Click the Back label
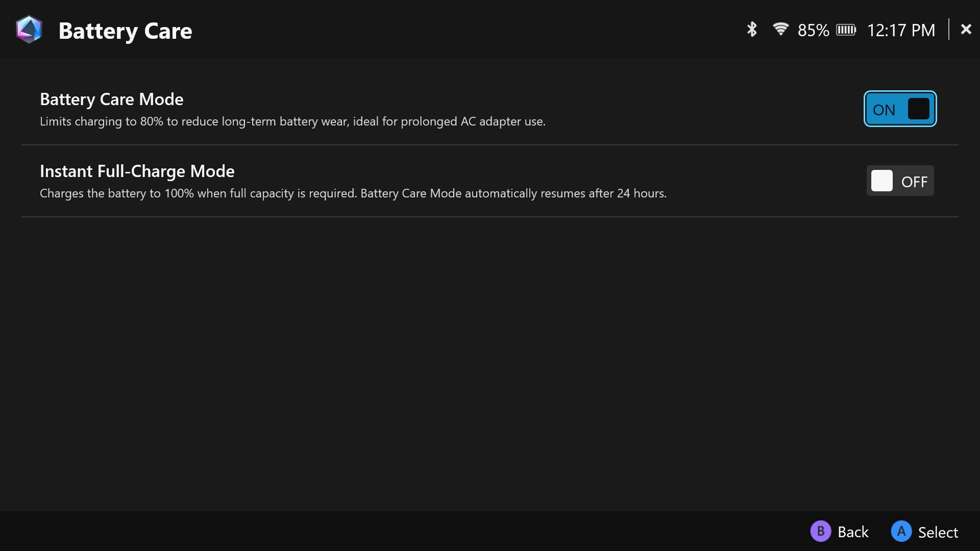The image size is (980, 551). click(x=853, y=532)
